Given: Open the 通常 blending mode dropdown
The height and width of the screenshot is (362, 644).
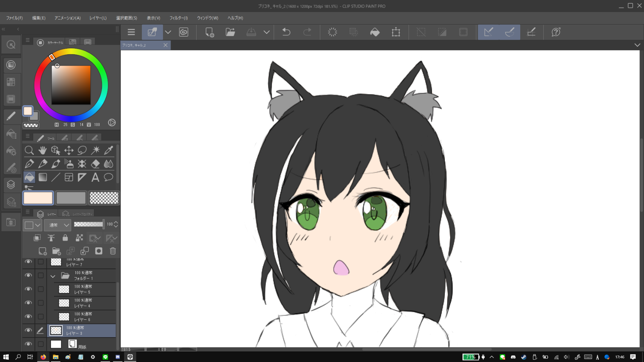Looking at the screenshot, I should 57,225.
